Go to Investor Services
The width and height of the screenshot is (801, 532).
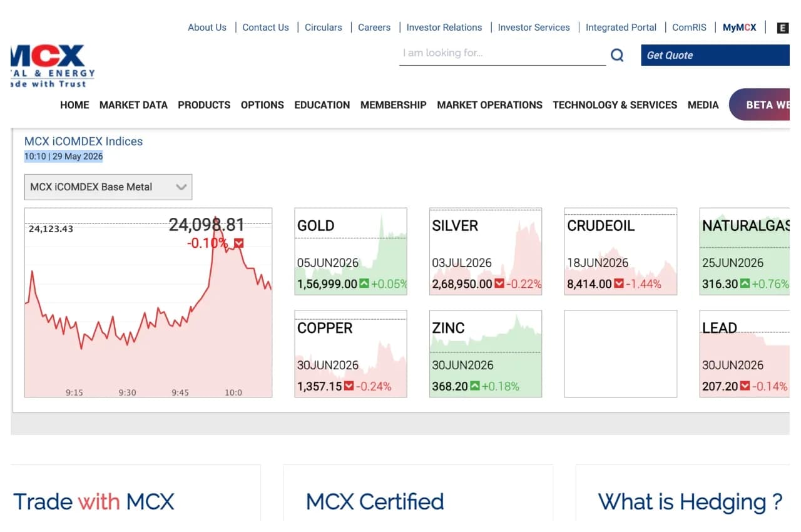coord(534,28)
